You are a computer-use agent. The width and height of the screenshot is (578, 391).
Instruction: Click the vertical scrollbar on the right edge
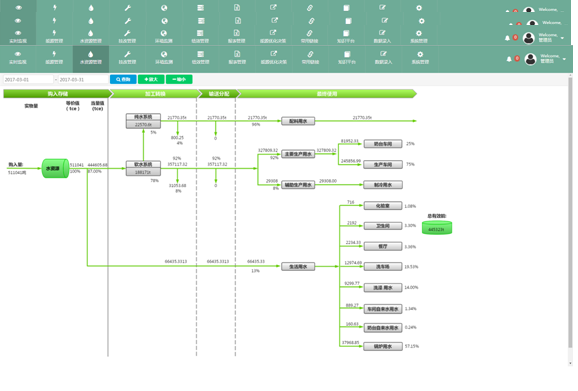570,220
